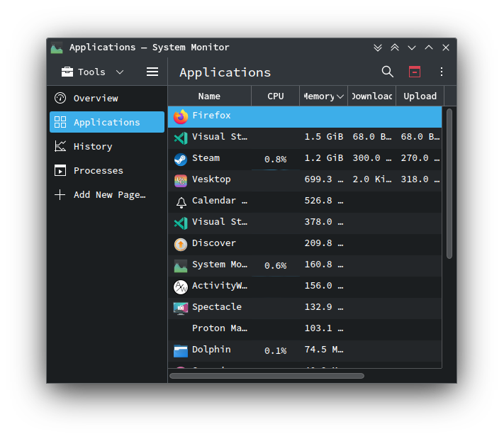This screenshot has height=439, width=504.
Task: Click the Spectacle icon
Action: 181,309
